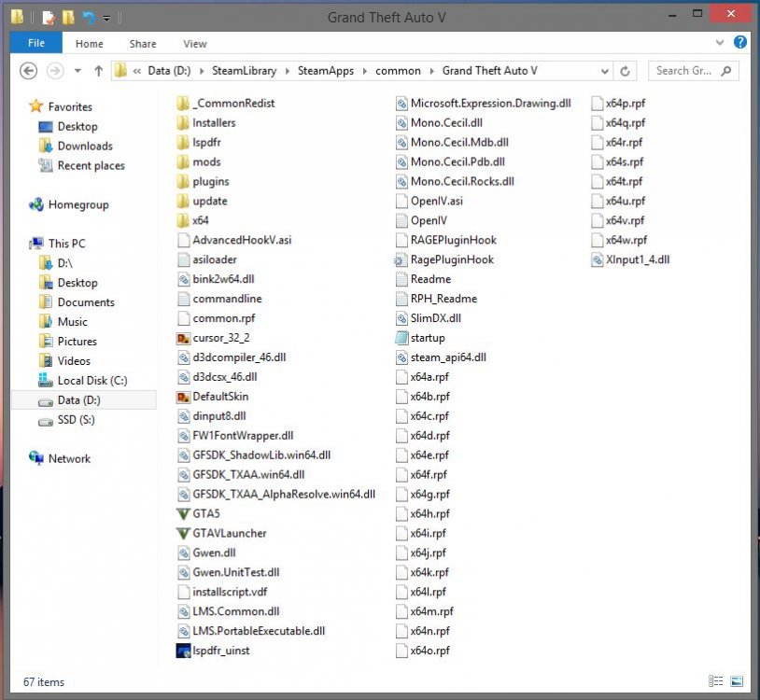
Task: Click the Undo quick access toolbar icon
Action: pyautogui.click(x=89, y=18)
